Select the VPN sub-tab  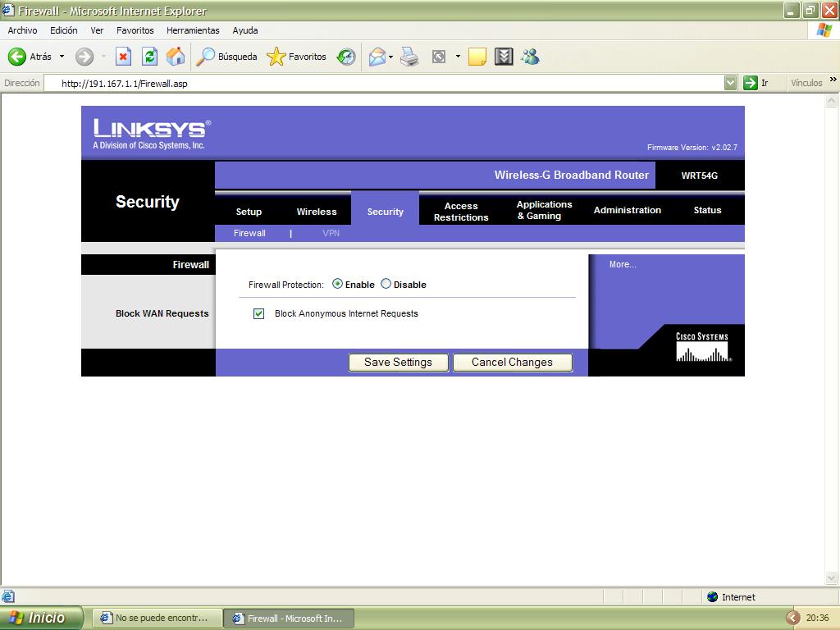coord(331,233)
